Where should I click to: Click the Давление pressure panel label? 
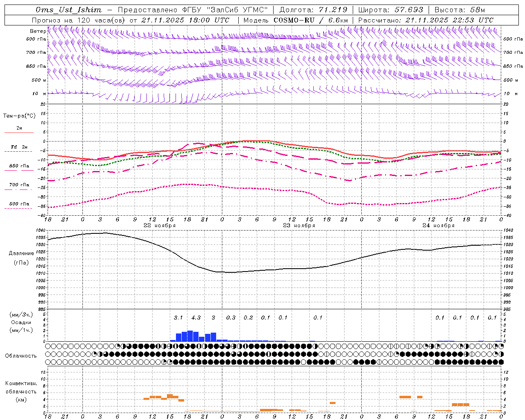(21, 253)
